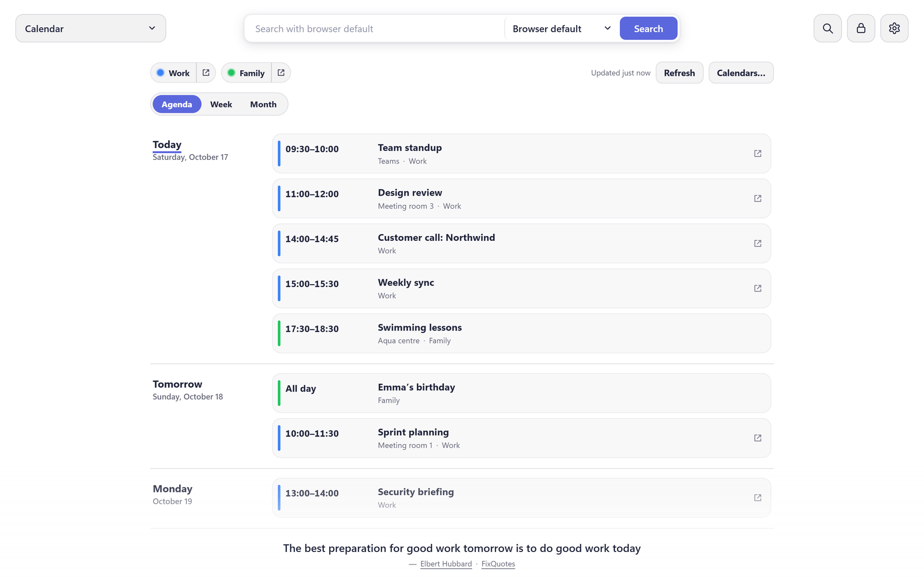Click the Monday heading
Image resolution: width=924 pixels, height=578 pixels.
(172, 488)
